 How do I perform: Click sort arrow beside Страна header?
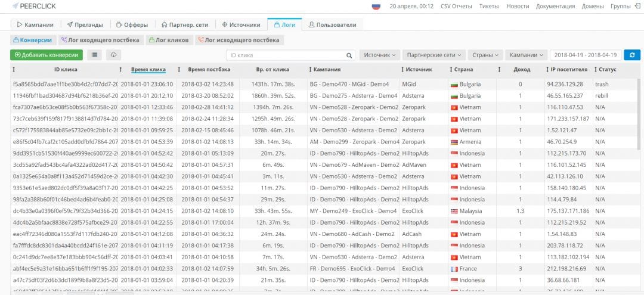(x=451, y=70)
